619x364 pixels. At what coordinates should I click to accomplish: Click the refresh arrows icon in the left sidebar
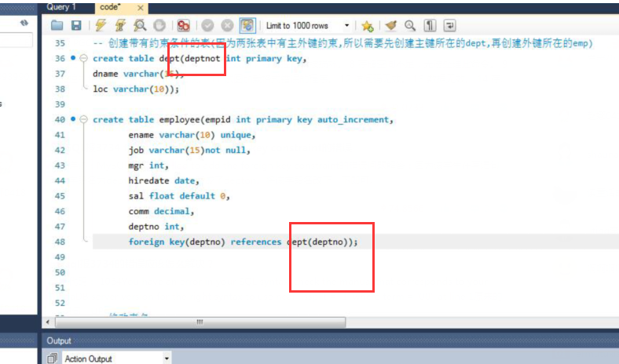(24, 23)
